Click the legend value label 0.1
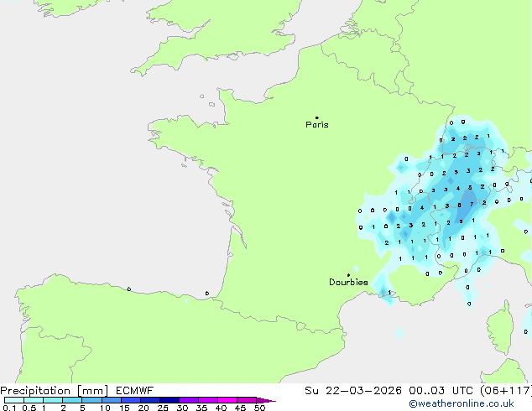The height and width of the screenshot is (411, 532). 9,408
